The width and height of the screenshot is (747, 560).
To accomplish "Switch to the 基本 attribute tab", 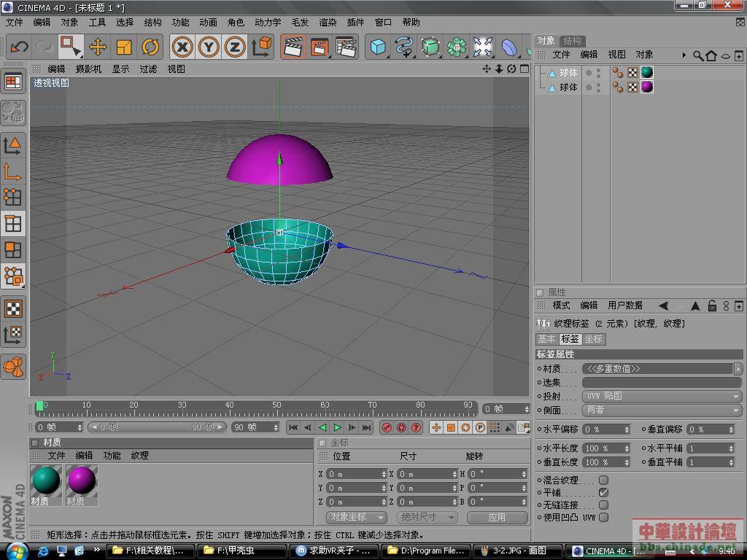I will [546, 339].
